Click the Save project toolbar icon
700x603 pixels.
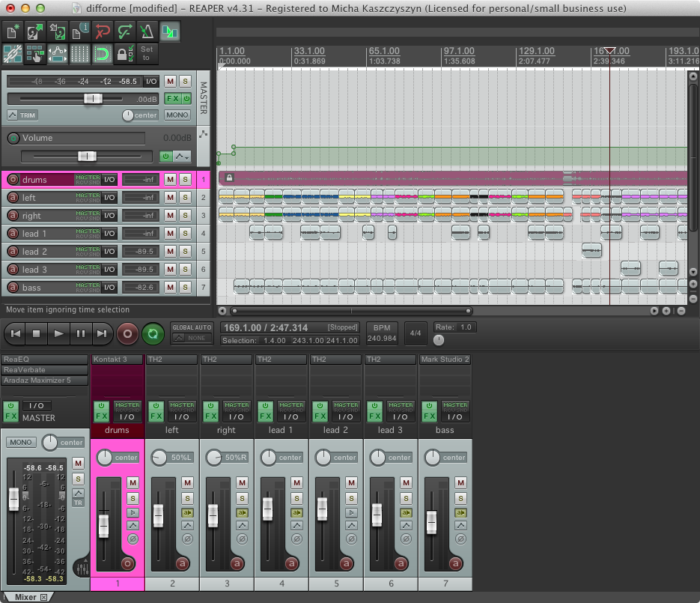57,31
